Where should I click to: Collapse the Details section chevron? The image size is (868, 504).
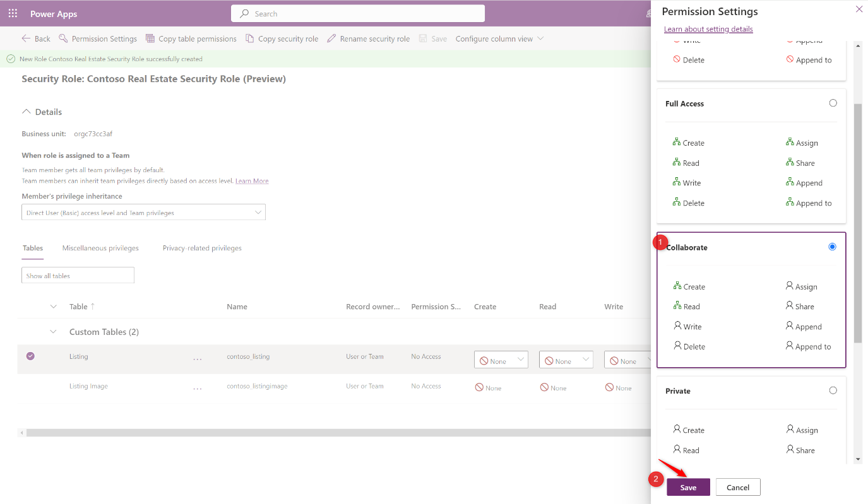[26, 110]
